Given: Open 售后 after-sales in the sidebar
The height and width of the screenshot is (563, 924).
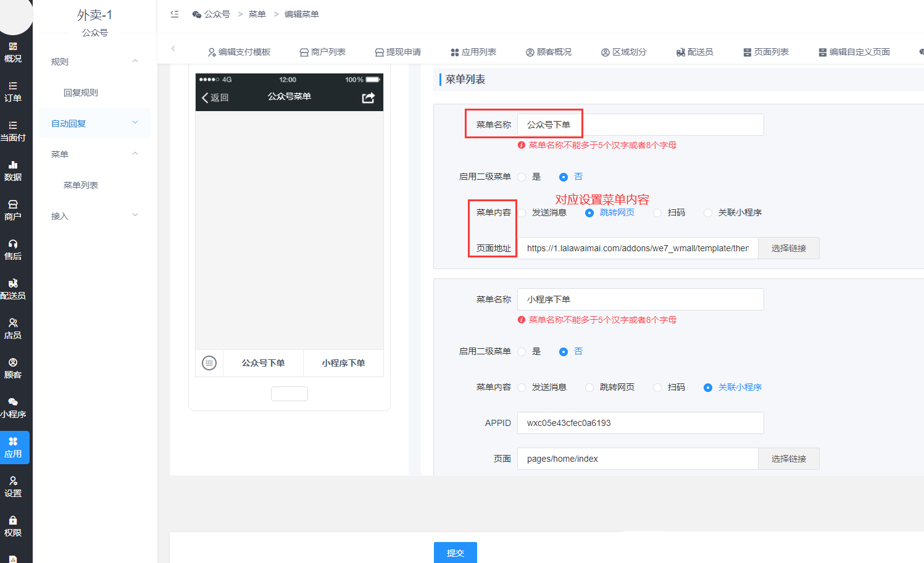Looking at the screenshot, I should click(13, 250).
